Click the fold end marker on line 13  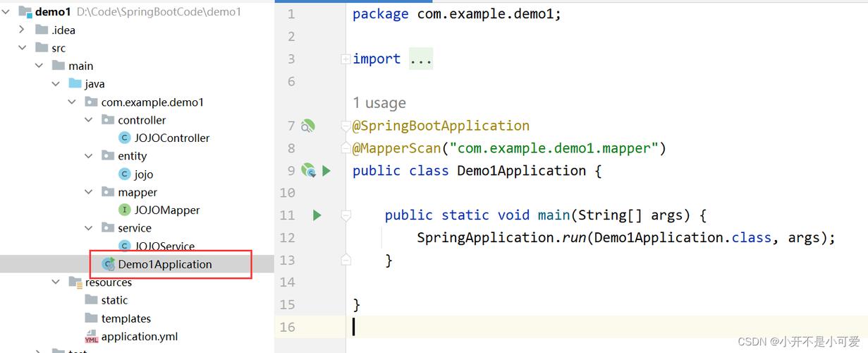click(x=346, y=260)
